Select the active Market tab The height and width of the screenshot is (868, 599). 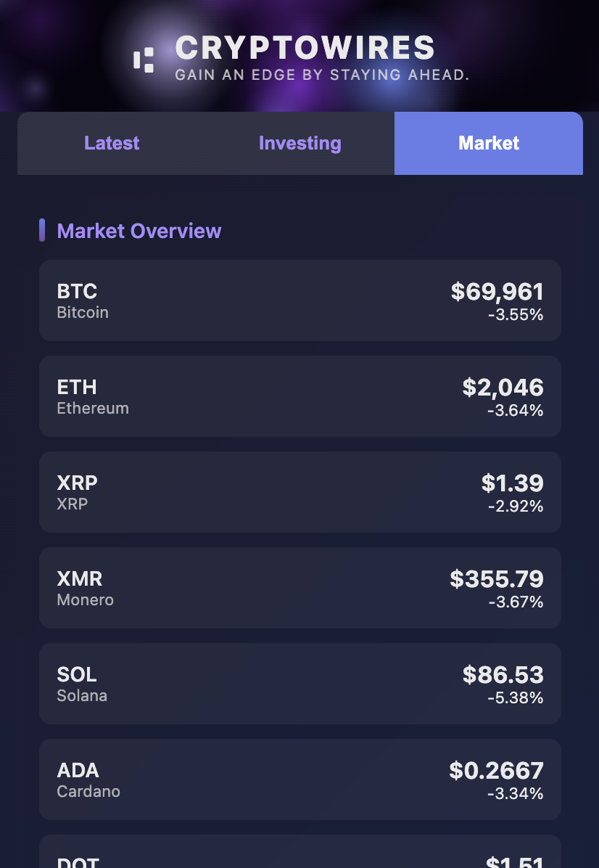[x=488, y=143]
